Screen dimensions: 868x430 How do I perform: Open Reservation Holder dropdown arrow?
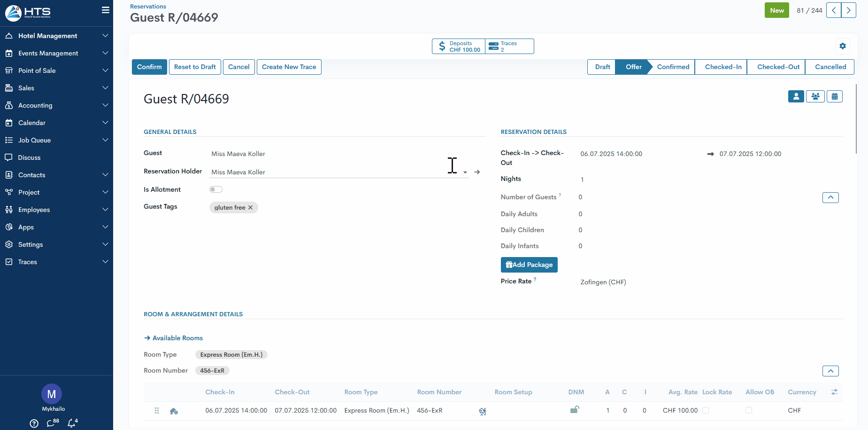(465, 172)
